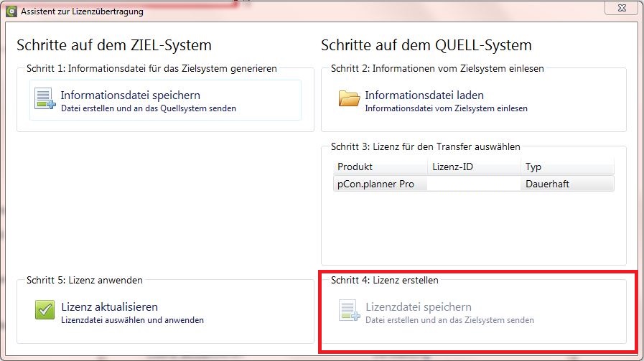This screenshot has width=644, height=361.
Task: Click the Informationsdatei speichern document icon
Action: pos(45,98)
